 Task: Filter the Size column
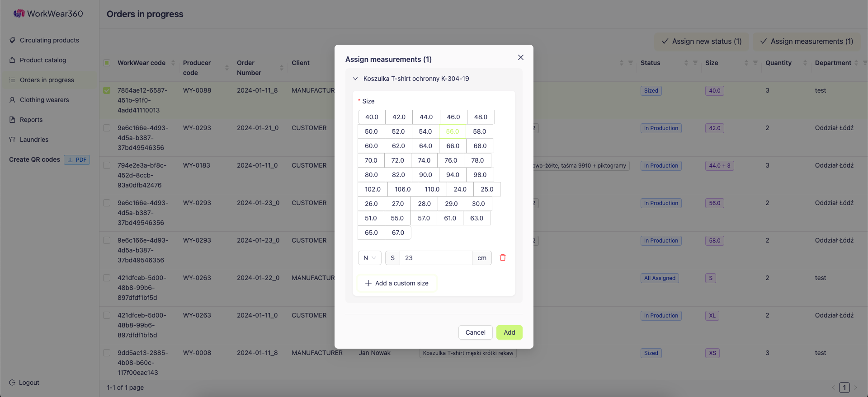click(x=755, y=63)
